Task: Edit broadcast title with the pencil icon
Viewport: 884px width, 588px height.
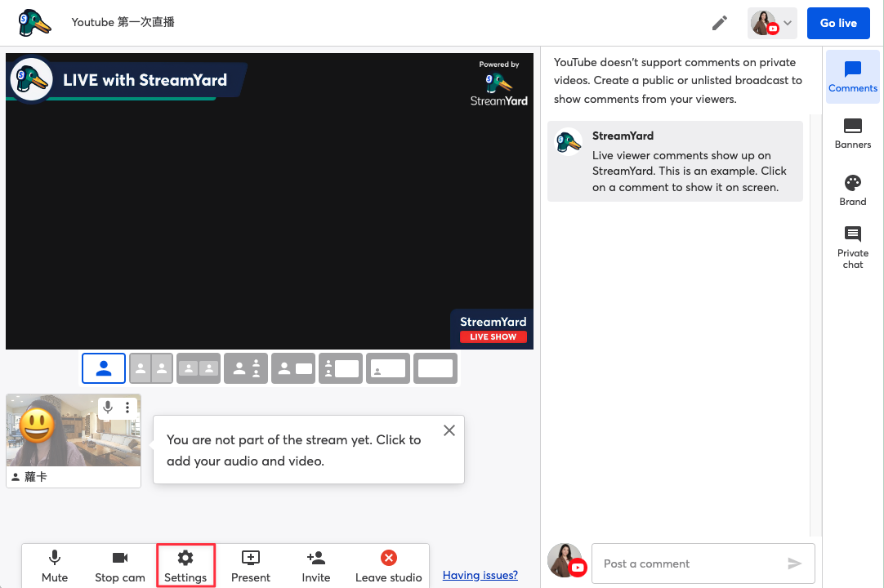Action: pyautogui.click(x=720, y=23)
